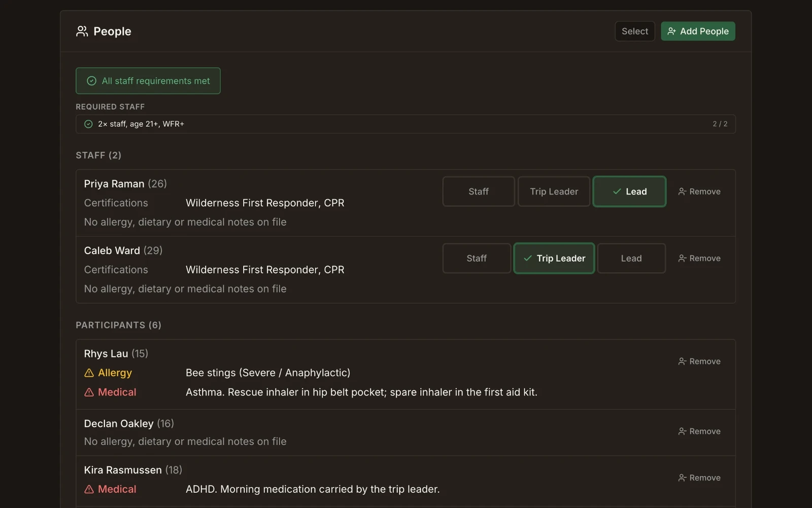Screen dimensions: 812x508
Task: Remove Declan Oakley from participants
Action: click(x=699, y=431)
